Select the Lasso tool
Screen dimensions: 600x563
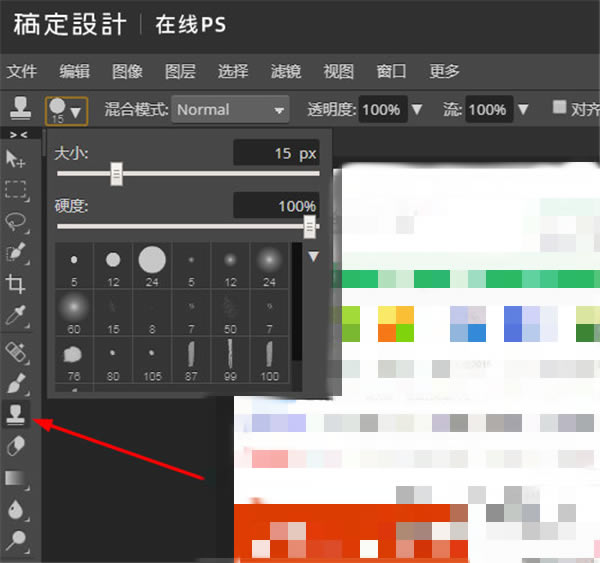pos(16,222)
